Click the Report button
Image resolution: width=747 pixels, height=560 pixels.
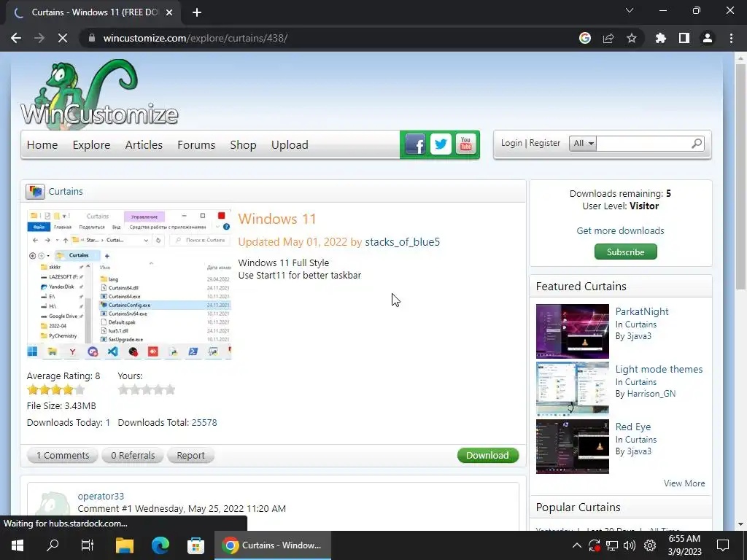point(190,455)
